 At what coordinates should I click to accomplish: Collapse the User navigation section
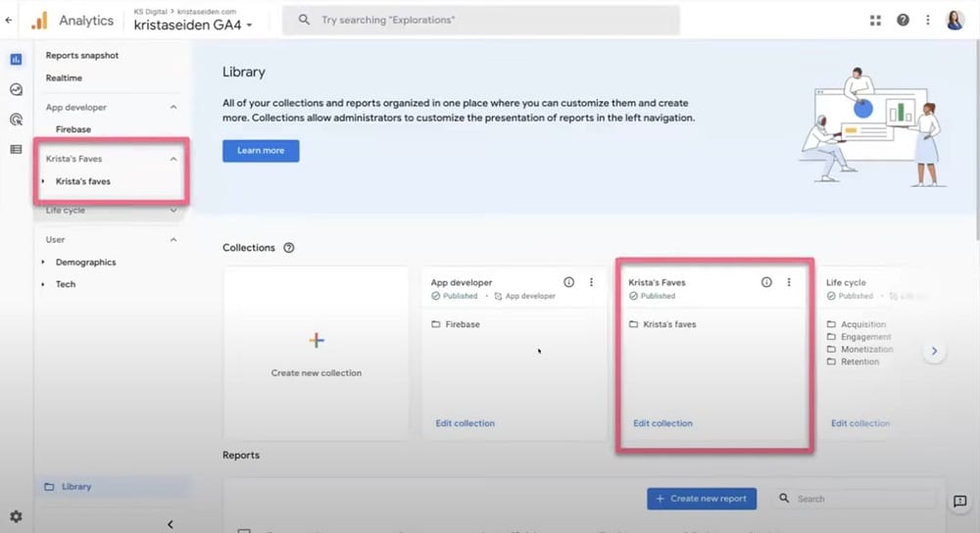pos(173,240)
